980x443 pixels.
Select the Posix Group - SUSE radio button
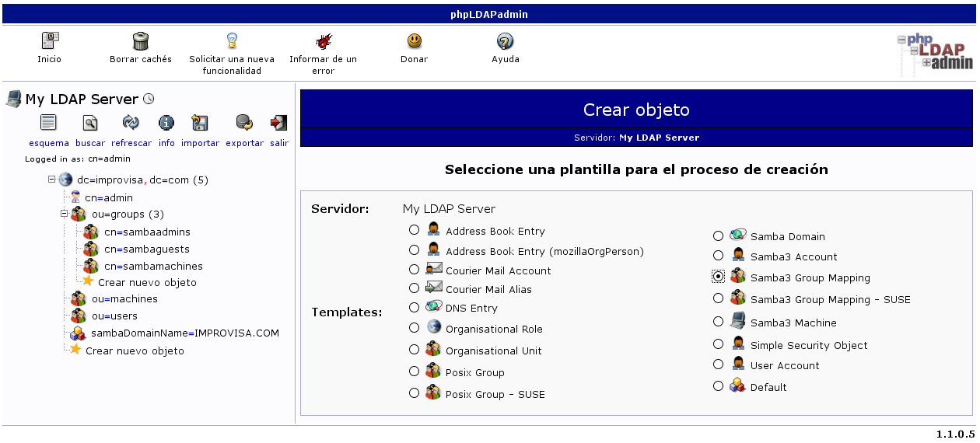[x=414, y=392]
